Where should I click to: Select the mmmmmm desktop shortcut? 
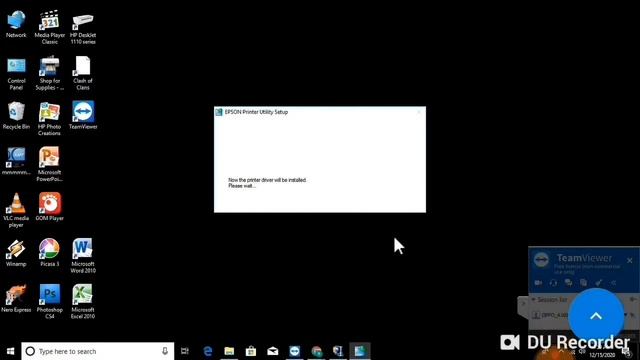tap(16, 161)
